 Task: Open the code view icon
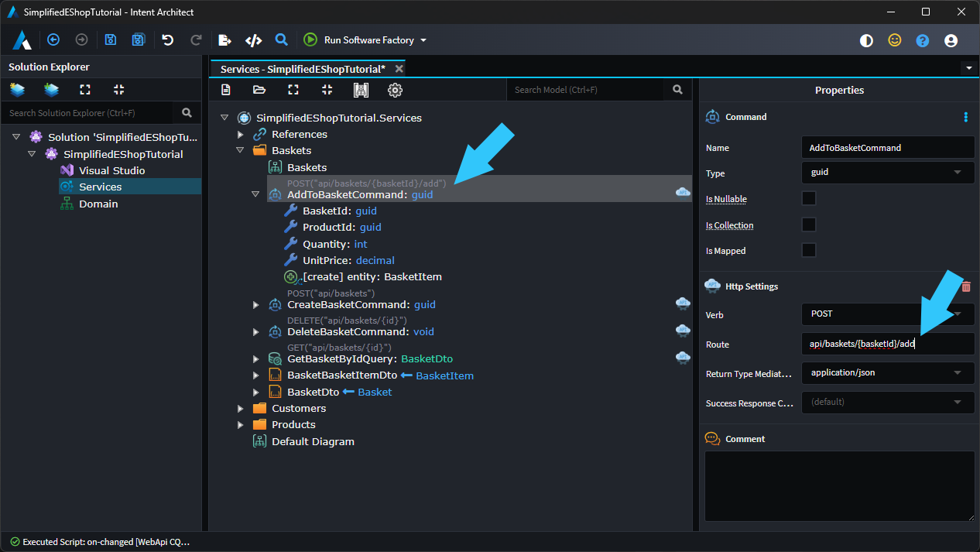(x=253, y=39)
